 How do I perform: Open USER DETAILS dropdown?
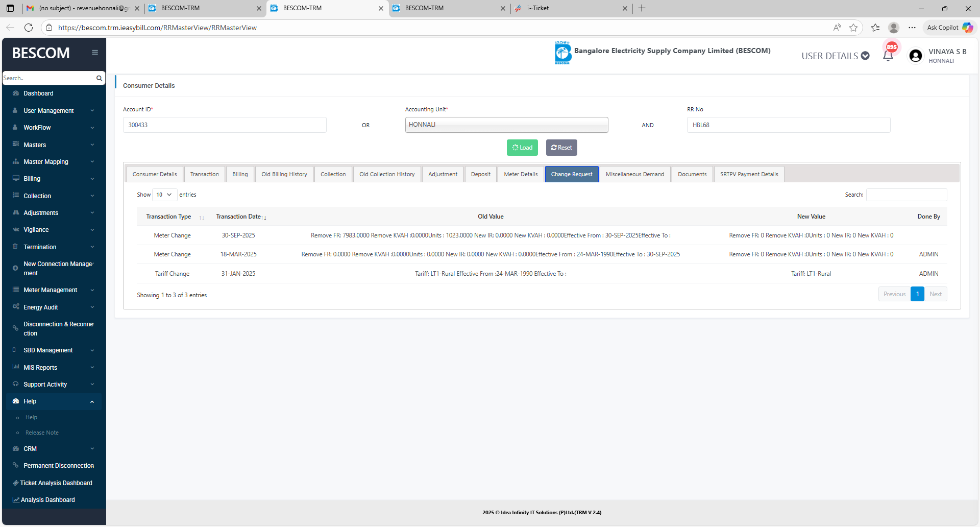(x=835, y=56)
